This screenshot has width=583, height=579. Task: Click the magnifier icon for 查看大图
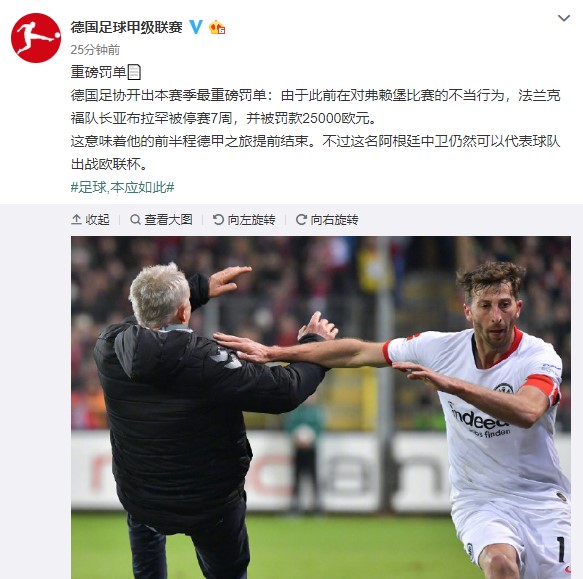135,219
